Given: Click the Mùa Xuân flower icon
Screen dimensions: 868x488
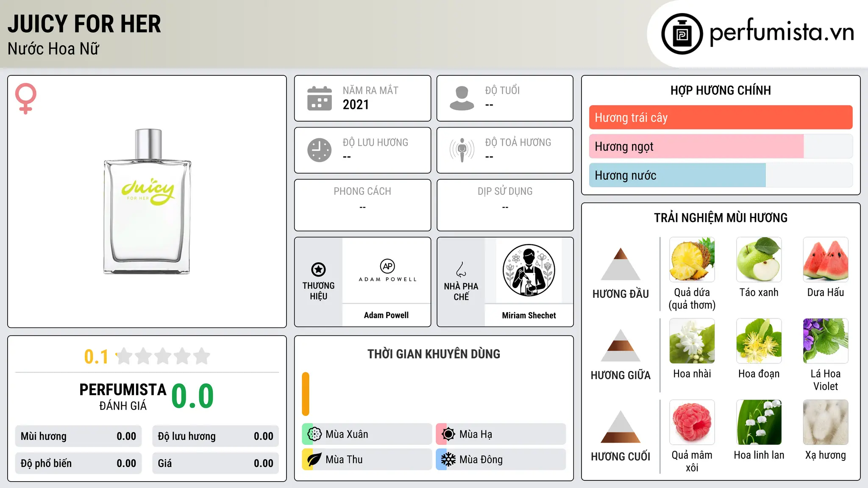Looking at the screenshot, I should pyautogui.click(x=314, y=434).
